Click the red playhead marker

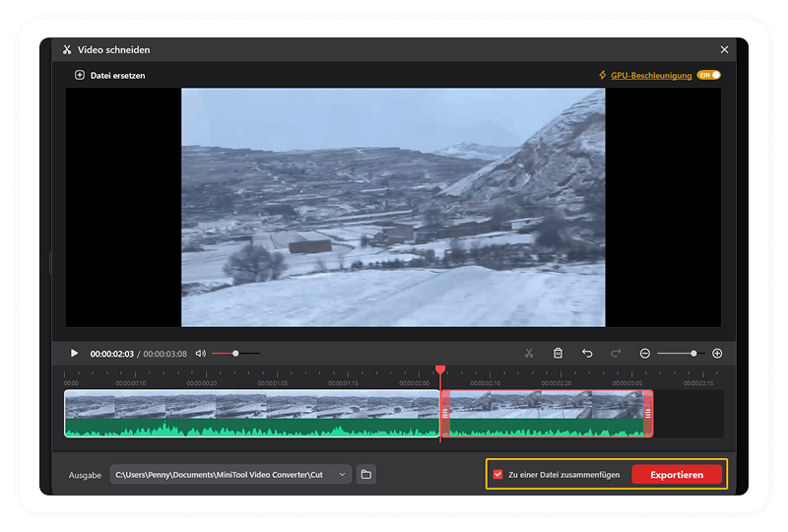pyautogui.click(x=440, y=370)
